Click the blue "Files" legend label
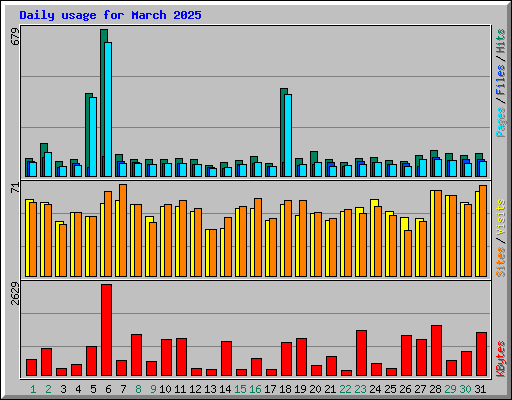The image size is (512, 400). [501, 80]
